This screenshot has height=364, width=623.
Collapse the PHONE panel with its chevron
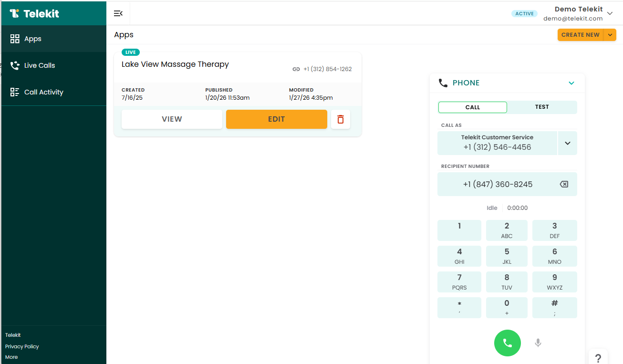571,83
